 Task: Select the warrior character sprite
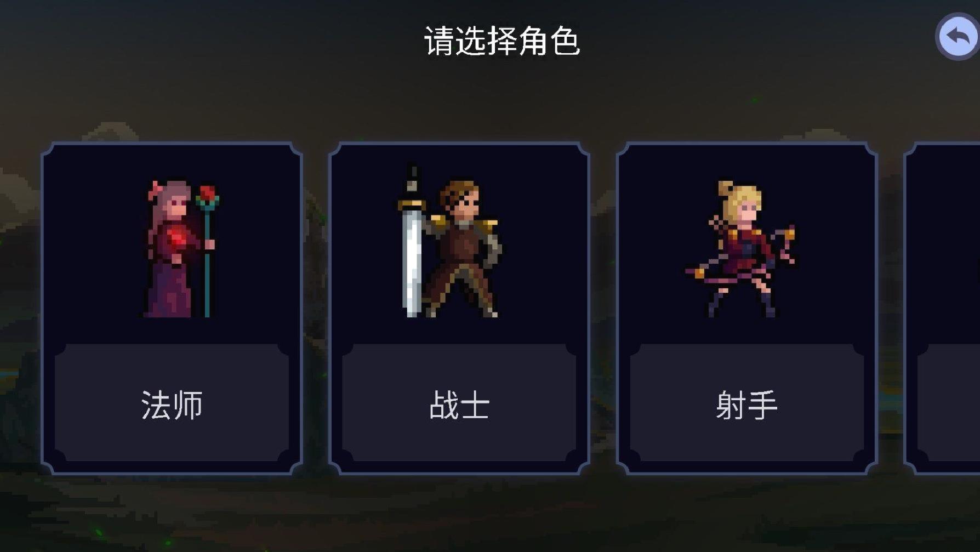[x=450, y=241]
